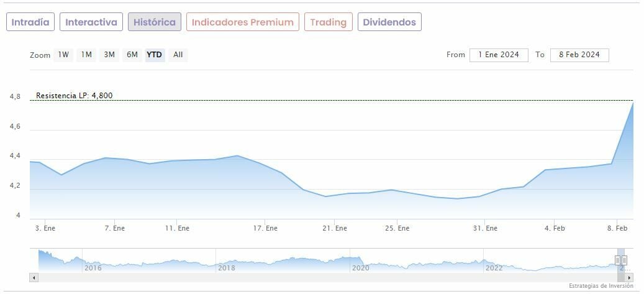Click the scrollbar left arrow
Screen dimensions: 644x294
34,277
